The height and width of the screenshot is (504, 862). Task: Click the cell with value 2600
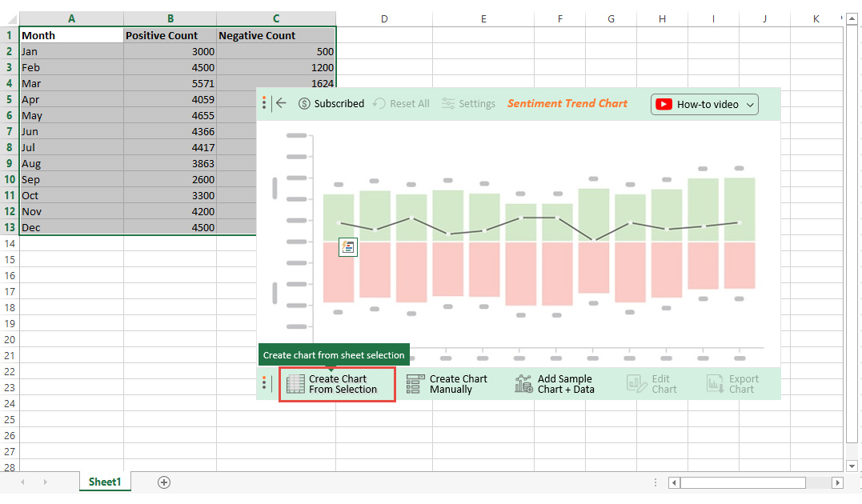170,180
